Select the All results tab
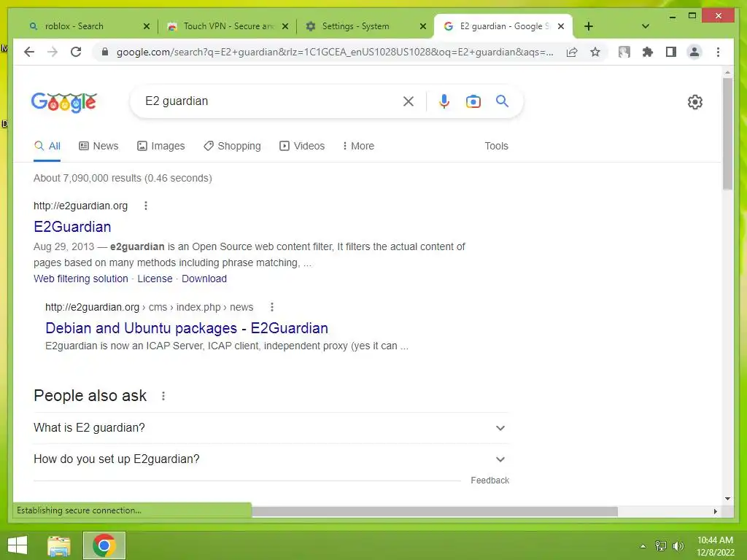The height and width of the screenshot is (560, 747). pyautogui.click(x=47, y=146)
